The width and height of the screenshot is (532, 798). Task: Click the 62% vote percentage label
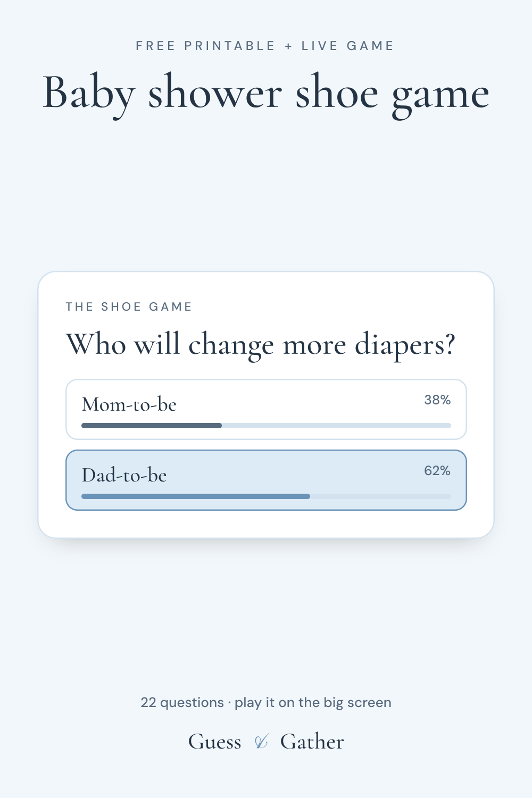pos(437,471)
